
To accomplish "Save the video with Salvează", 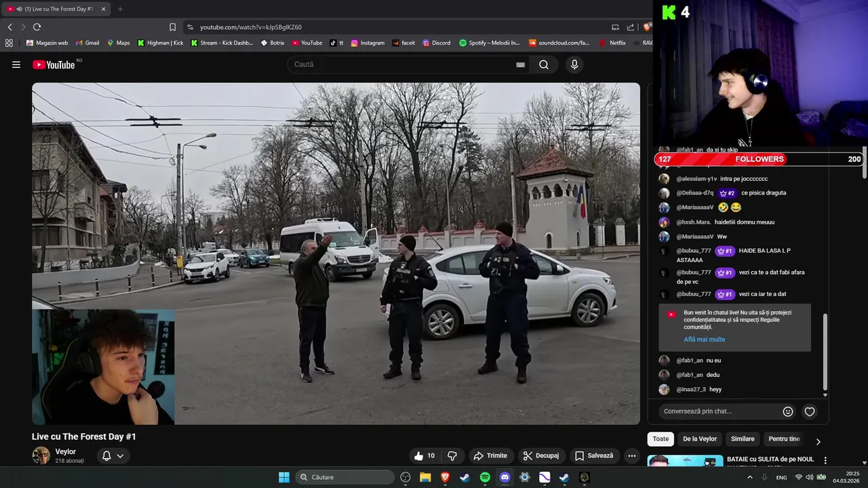I will coord(594,455).
